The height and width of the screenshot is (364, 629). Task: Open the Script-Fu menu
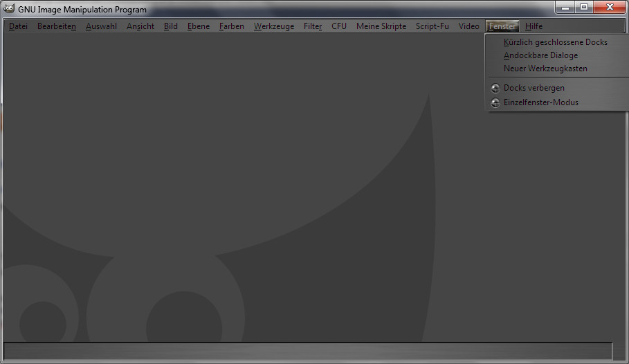click(x=432, y=26)
